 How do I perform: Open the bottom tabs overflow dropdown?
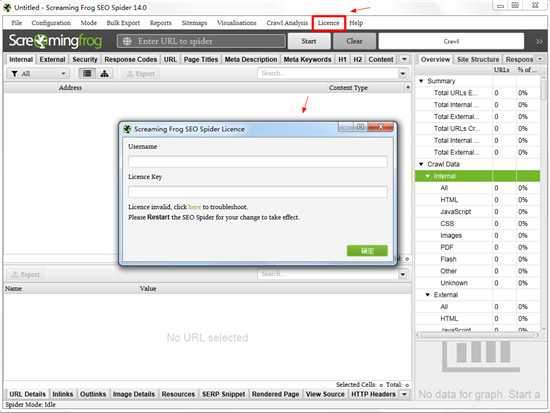[x=404, y=394]
